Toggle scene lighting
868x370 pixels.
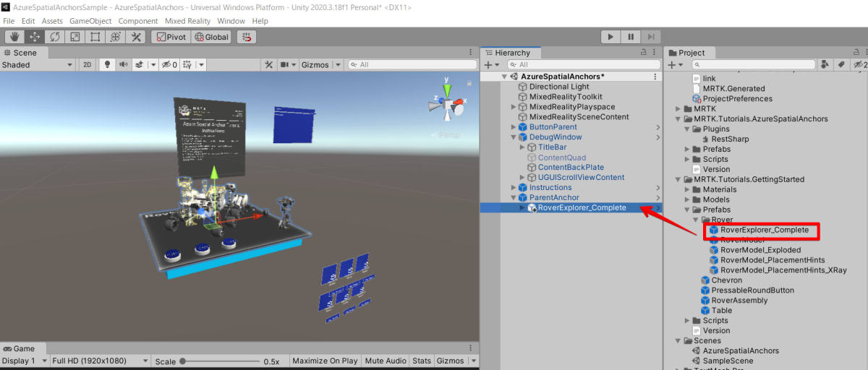[108, 64]
